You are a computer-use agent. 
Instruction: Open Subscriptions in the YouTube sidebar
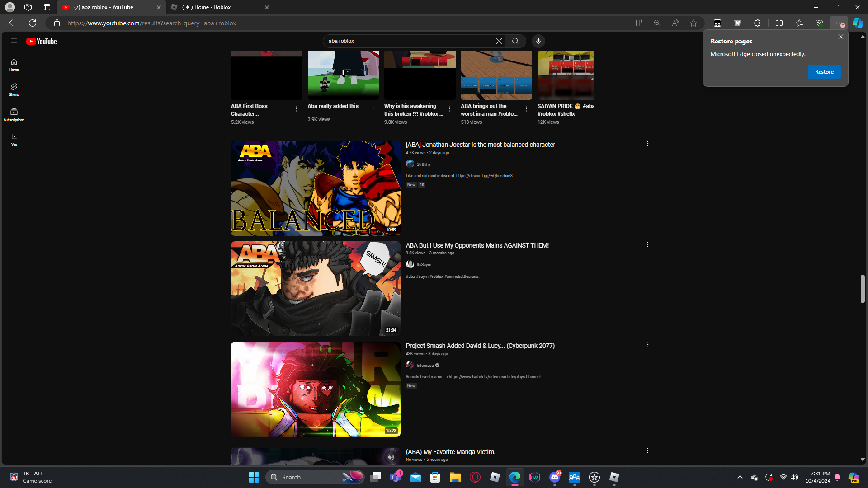[x=14, y=115]
